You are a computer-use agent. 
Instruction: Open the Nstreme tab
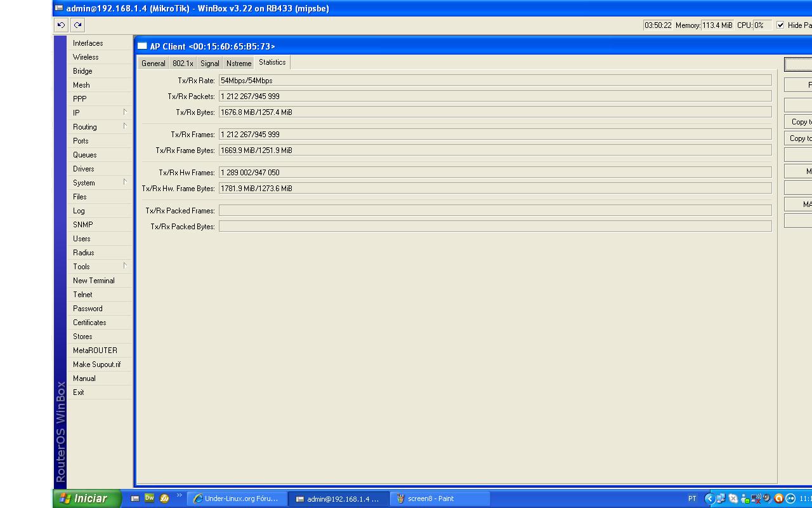pos(239,63)
